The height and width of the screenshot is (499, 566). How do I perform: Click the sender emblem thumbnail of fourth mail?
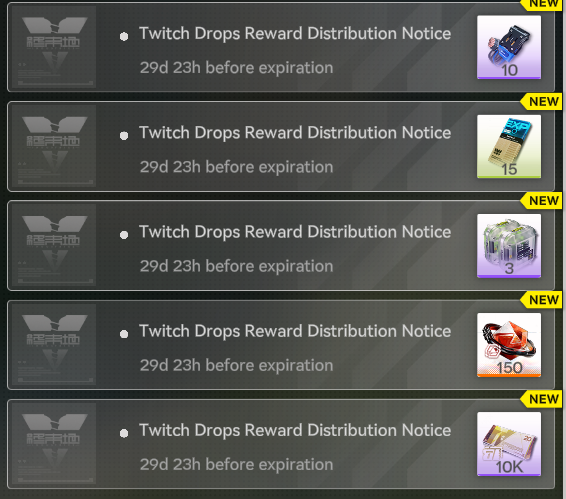pyautogui.click(x=54, y=344)
